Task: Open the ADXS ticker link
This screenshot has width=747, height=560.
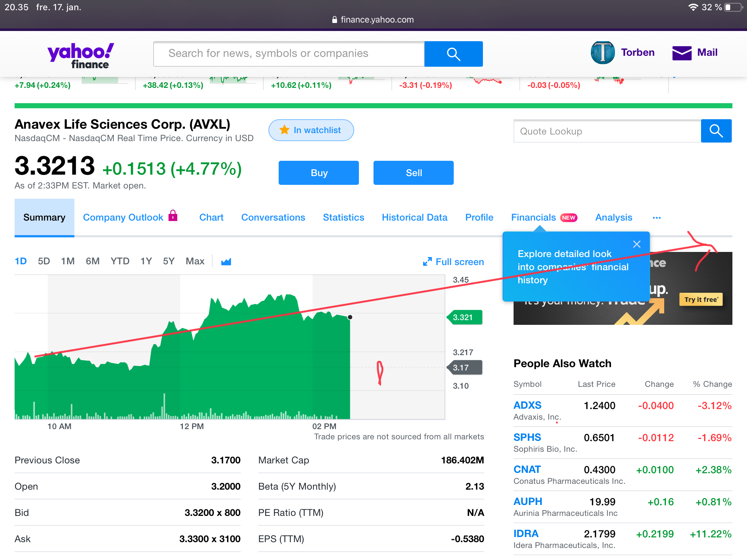Action: click(x=527, y=405)
